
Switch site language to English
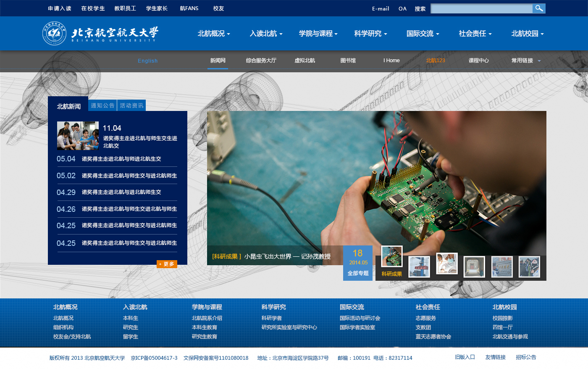tap(147, 61)
